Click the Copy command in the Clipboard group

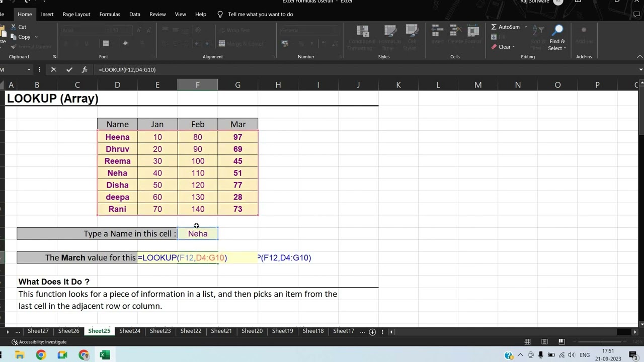point(20,37)
